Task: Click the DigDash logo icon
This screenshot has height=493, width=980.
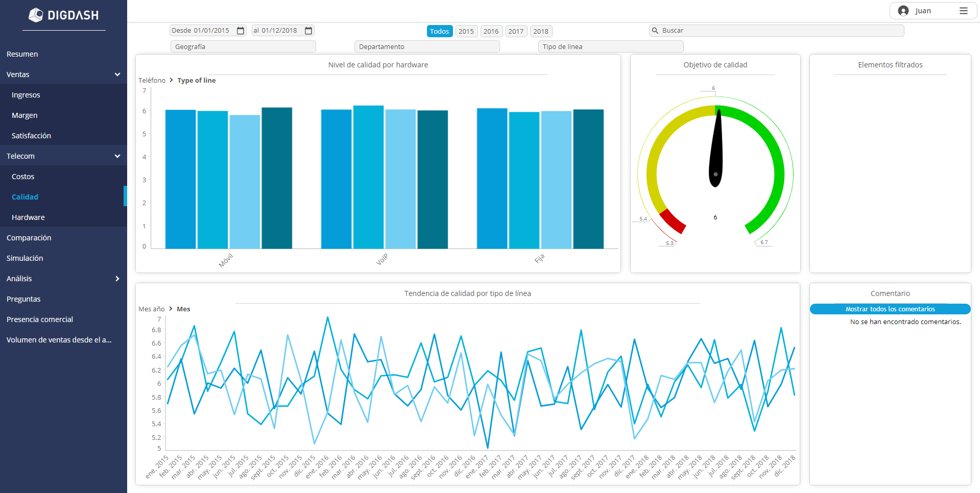Action: [36, 15]
